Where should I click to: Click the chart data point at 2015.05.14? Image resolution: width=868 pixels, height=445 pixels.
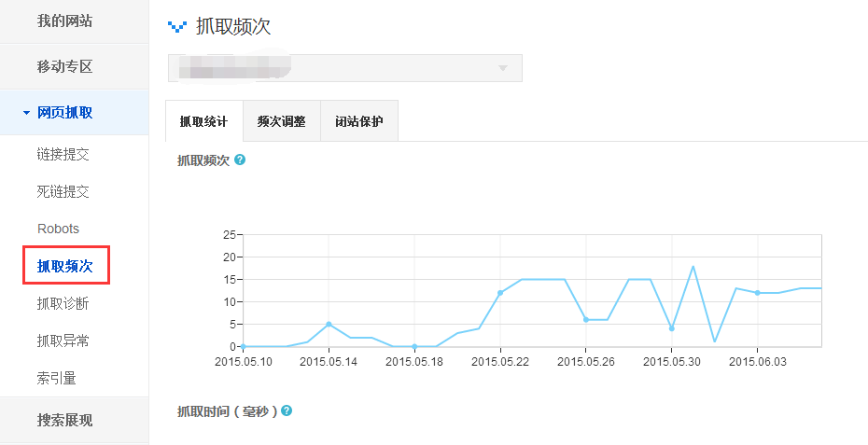tap(329, 324)
